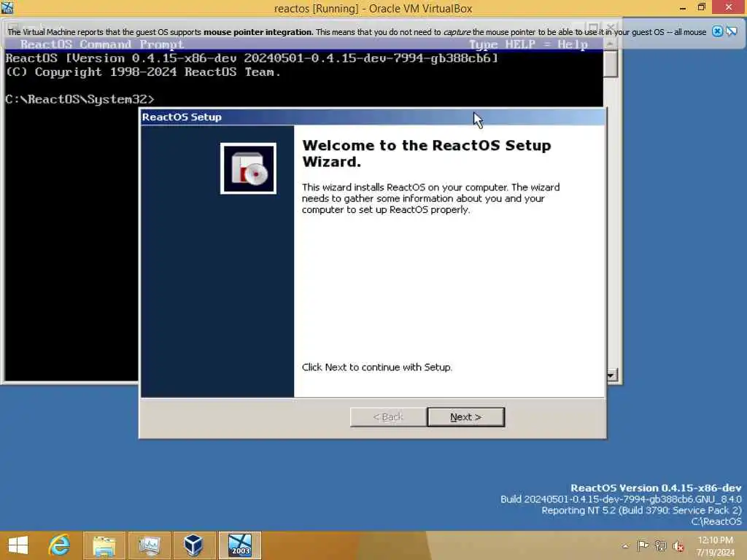The width and height of the screenshot is (747, 560).
Task: Click the ReactOS Setup title bar
Action: click(373, 117)
